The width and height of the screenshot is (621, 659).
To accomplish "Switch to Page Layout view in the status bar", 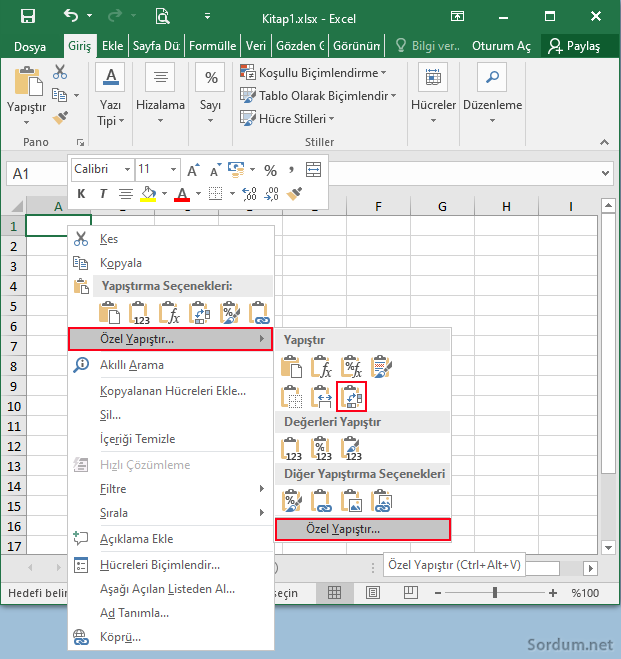I will point(373,593).
